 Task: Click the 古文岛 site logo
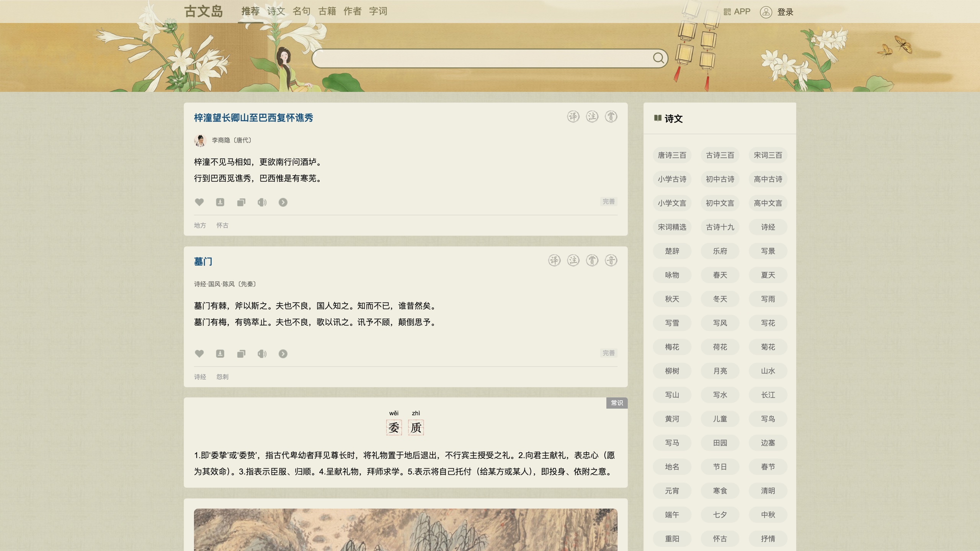[204, 11]
